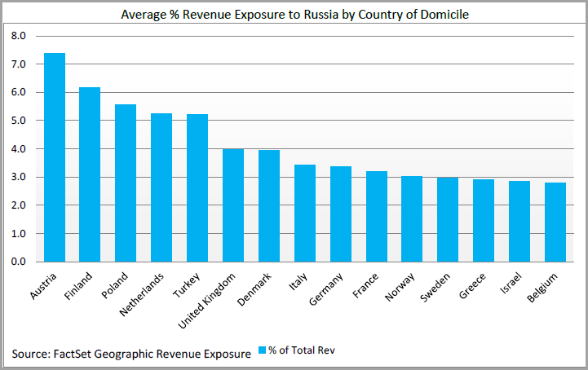Click the chart title 'Average % Revenue Exposure to Russia'
Image resolution: width=588 pixels, height=370 pixels.
[x=230, y=15]
